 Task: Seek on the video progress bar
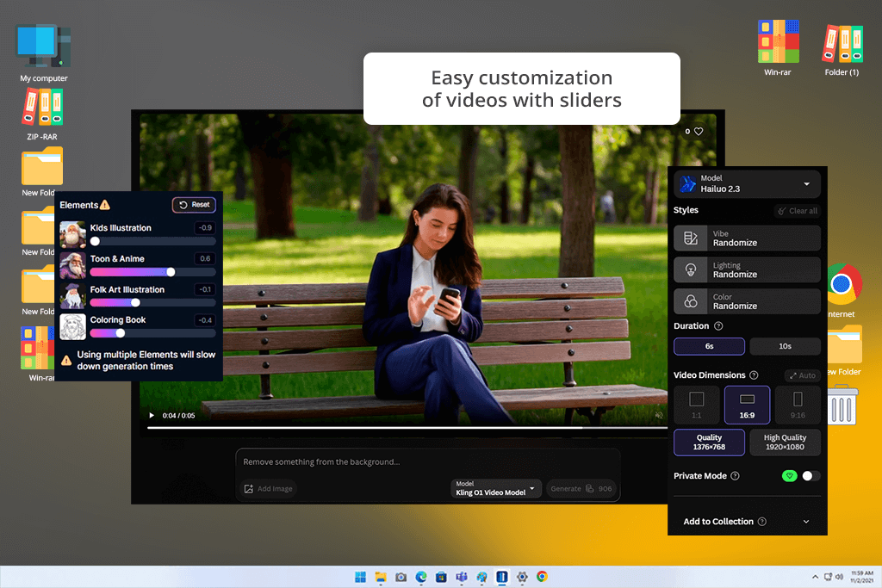[x=407, y=428]
